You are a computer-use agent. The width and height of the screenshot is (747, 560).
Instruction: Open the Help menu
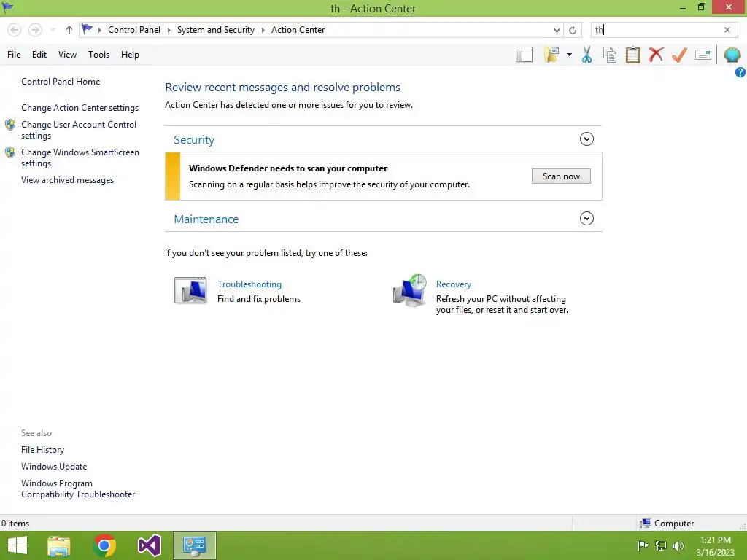(x=130, y=55)
